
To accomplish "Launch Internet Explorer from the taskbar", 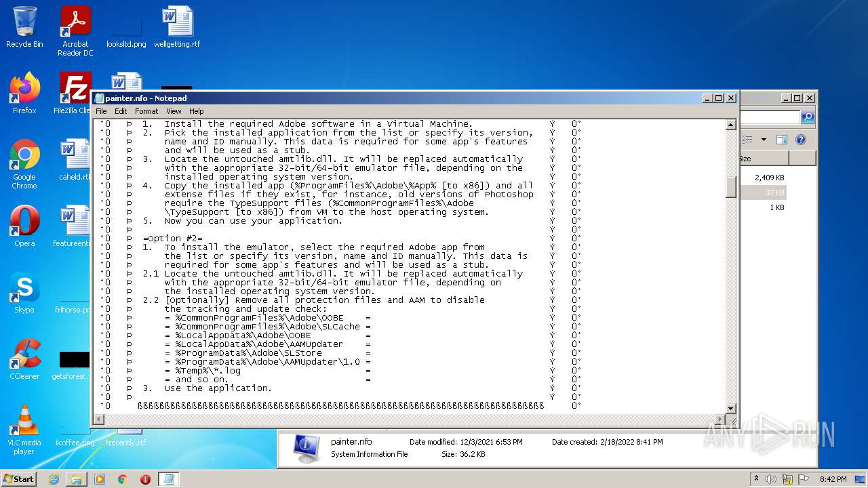I will (x=54, y=479).
